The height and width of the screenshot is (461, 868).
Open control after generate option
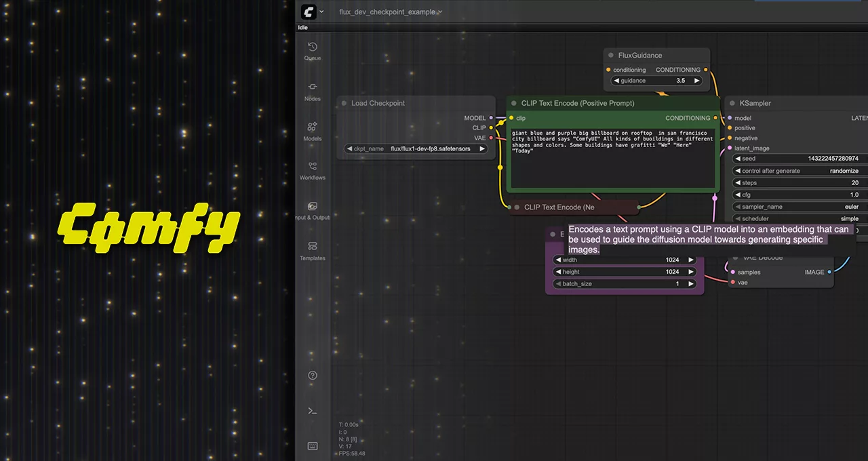800,171
